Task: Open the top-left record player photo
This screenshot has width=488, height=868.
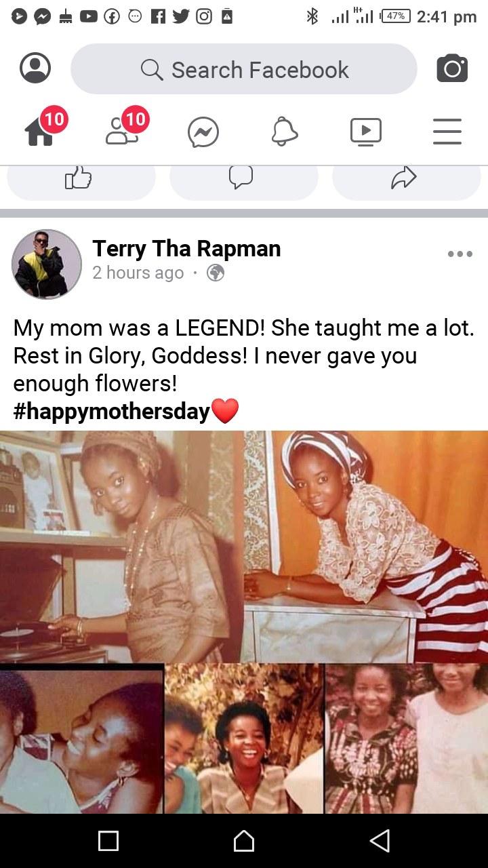Action: point(122,547)
